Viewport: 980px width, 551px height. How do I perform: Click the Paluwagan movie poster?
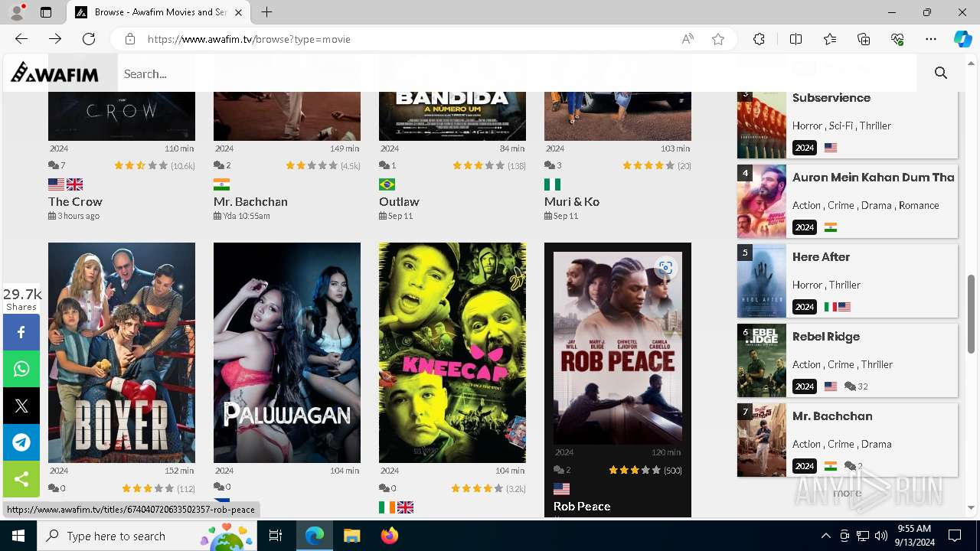point(287,353)
